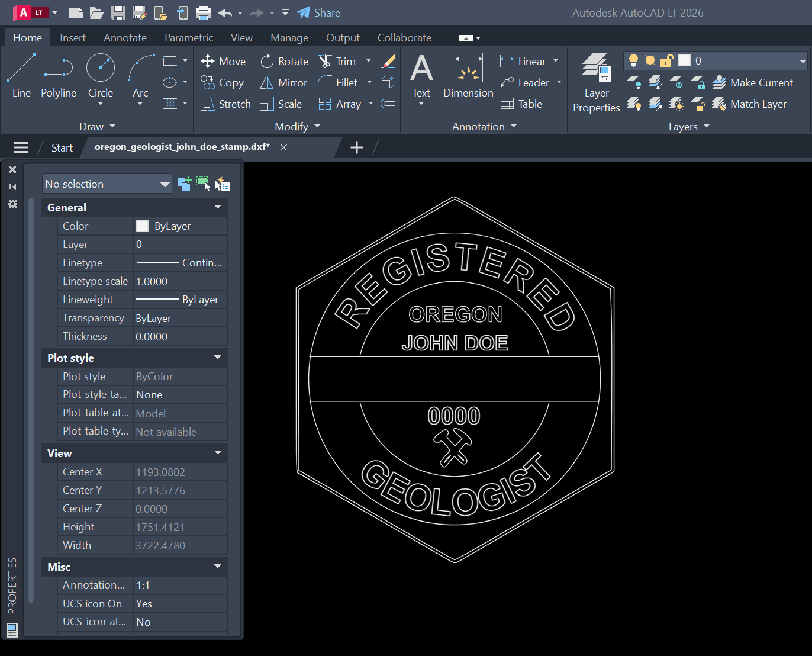The image size is (812, 656).
Task: Collapse the General properties section
Action: click(218, 207)
